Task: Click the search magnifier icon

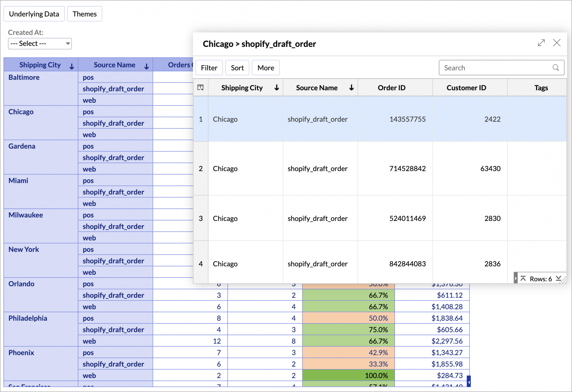Action: (555, 68)
